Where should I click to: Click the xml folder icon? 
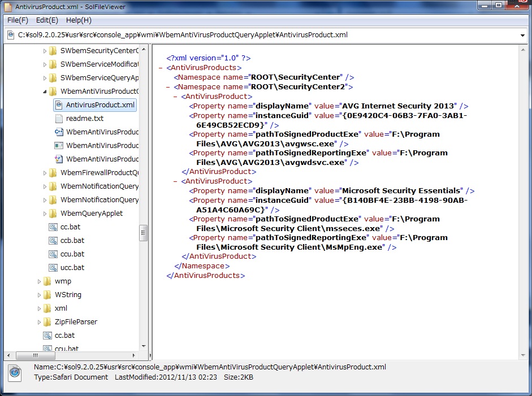pos(47,308)
